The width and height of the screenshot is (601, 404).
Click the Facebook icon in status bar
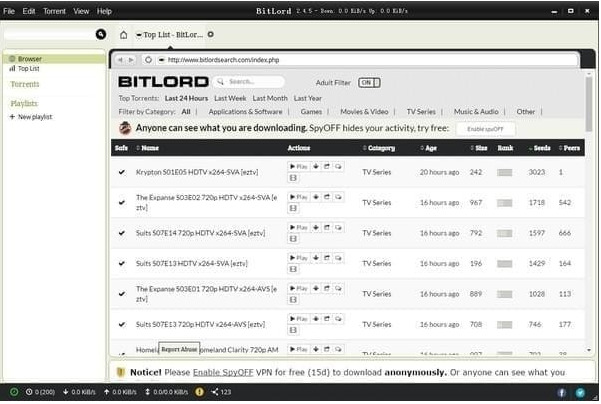562,392
